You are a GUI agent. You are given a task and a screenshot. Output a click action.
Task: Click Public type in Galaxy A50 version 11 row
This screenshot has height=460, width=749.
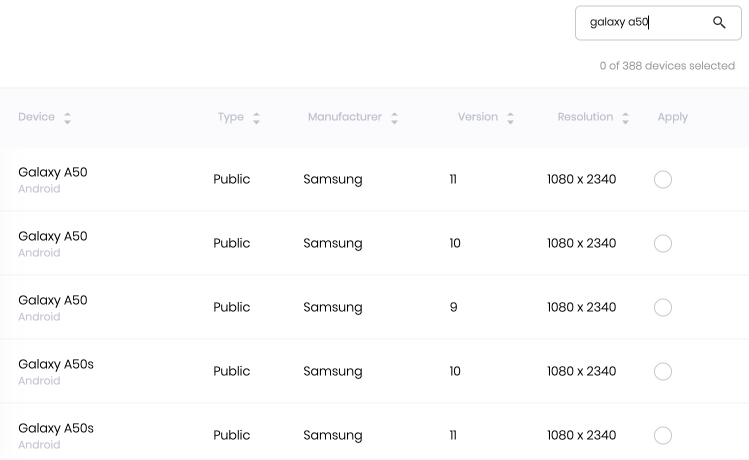tap(232, 179)
